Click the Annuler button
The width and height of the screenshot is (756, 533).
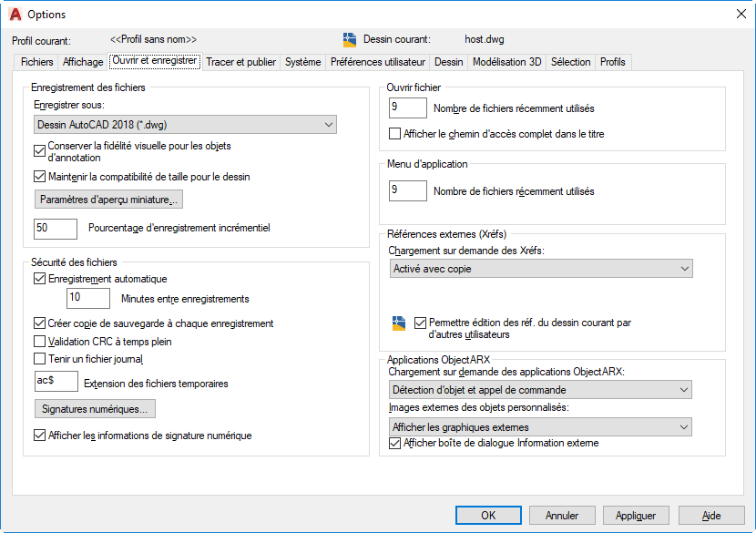(x=562, y=515)
